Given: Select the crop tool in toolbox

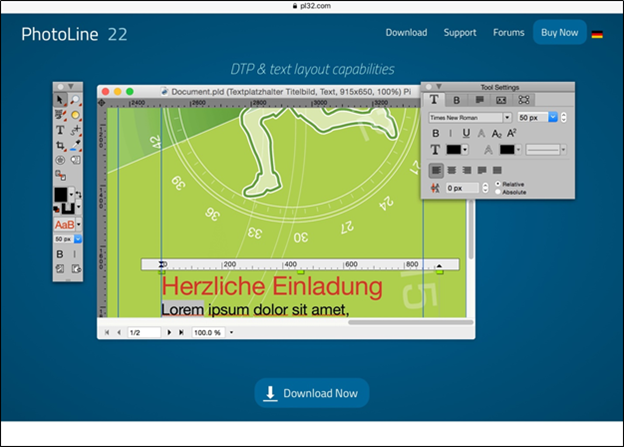Looking at the screenshot, I should 60,145.
